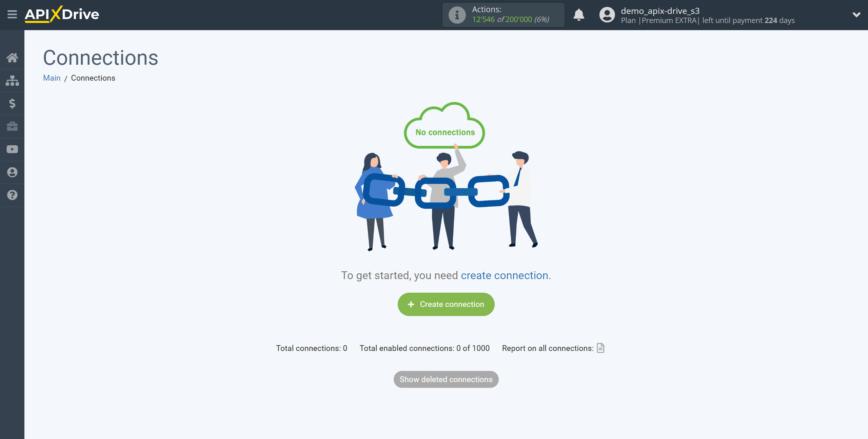Select the Connections breadcrumb item
Screen dimensions: 868x439
click(x=93, y=78)
